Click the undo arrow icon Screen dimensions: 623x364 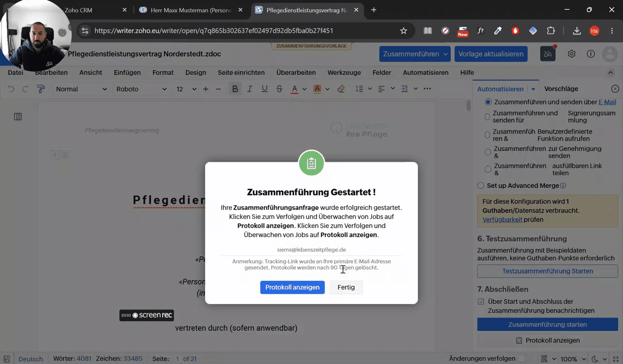point(11,89)
